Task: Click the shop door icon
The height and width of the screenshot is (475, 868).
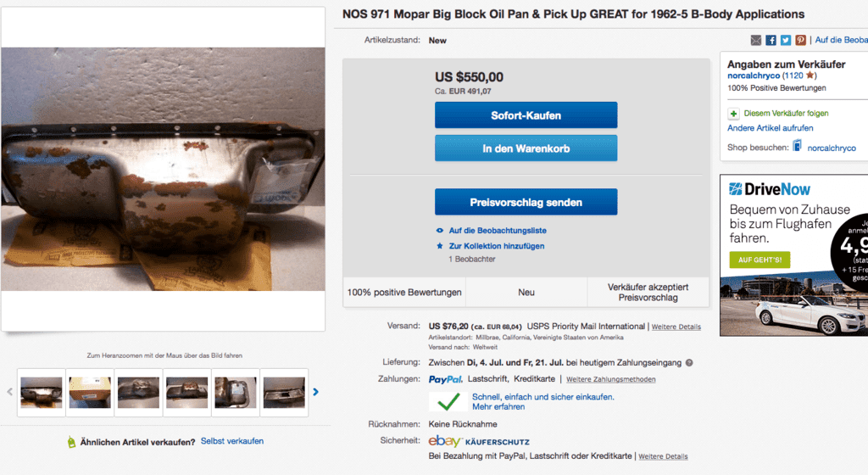Action: point(797,147)
